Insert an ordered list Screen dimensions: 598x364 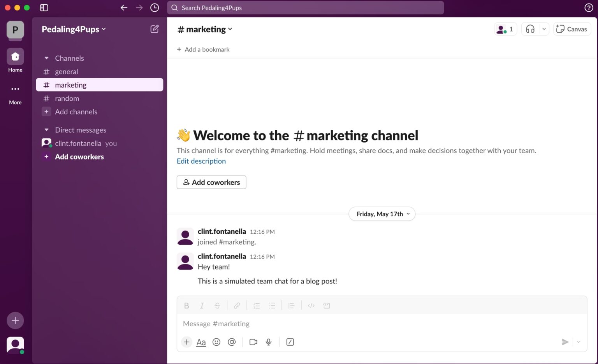[x=257, y=306]
